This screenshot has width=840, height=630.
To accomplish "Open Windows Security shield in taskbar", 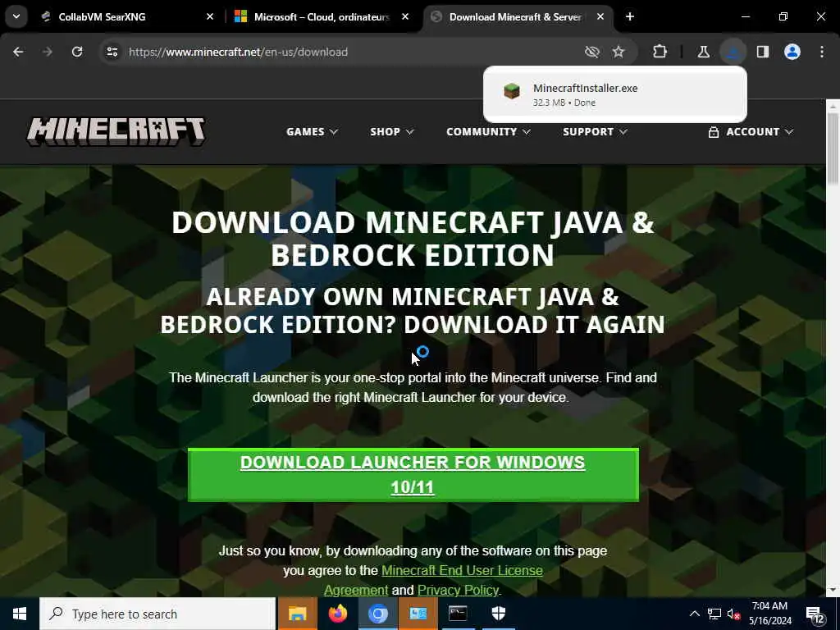I will click(498, 614).
